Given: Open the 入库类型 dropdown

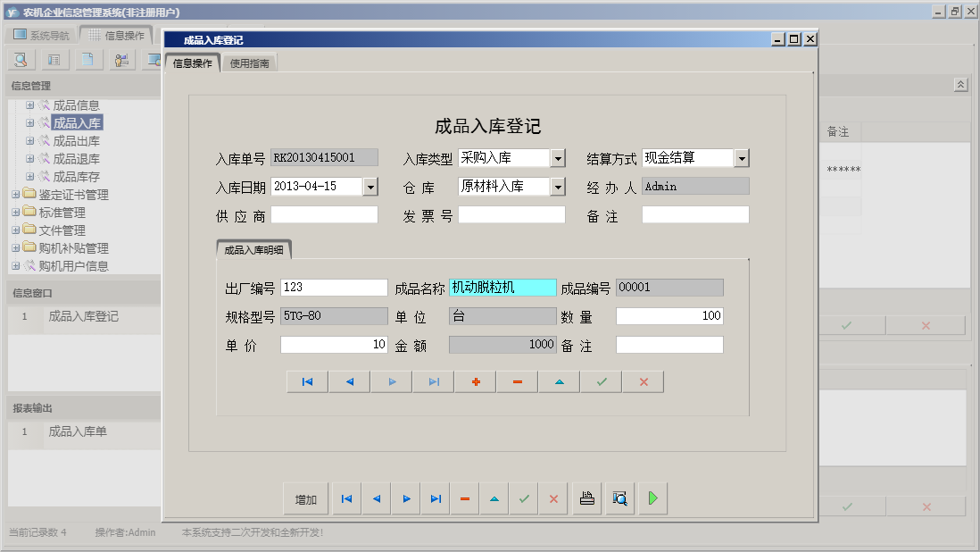Looking at the screenshot, I should 558,159.
